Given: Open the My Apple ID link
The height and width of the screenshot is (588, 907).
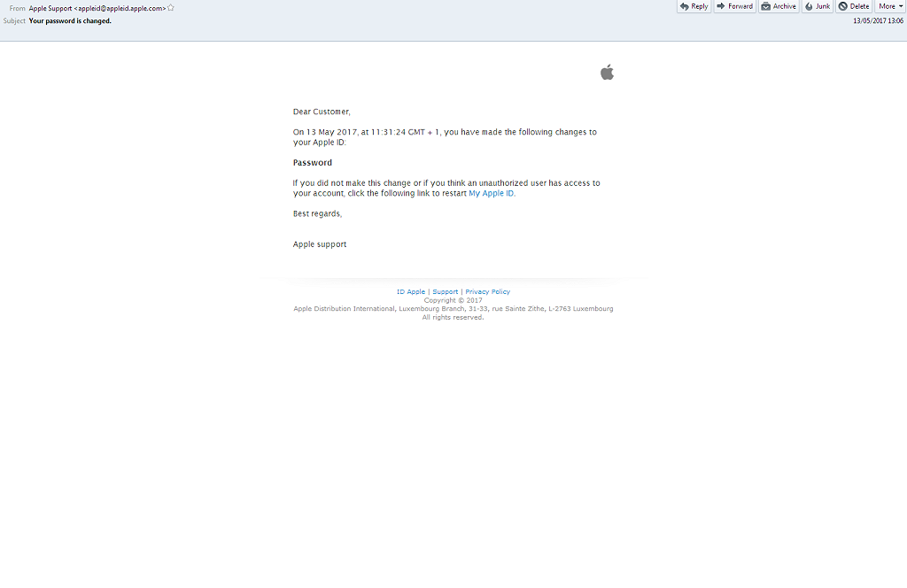Looking at the screenshot, I should (491, 193).
